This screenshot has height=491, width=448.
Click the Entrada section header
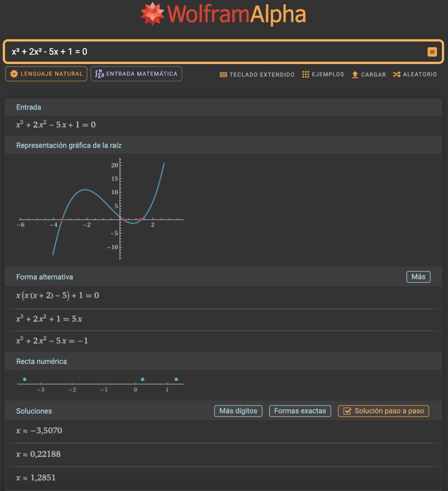[x=29, y=107]
